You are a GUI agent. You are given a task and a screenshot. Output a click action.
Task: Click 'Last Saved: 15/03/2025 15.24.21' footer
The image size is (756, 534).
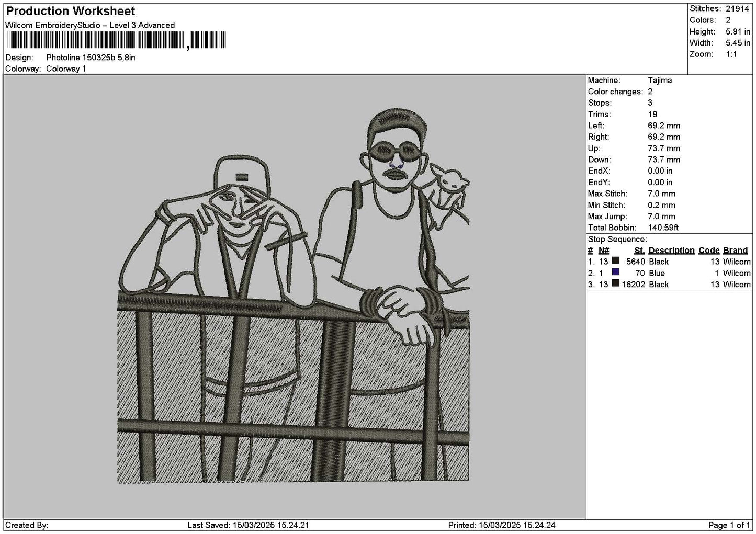pos(247,525)
